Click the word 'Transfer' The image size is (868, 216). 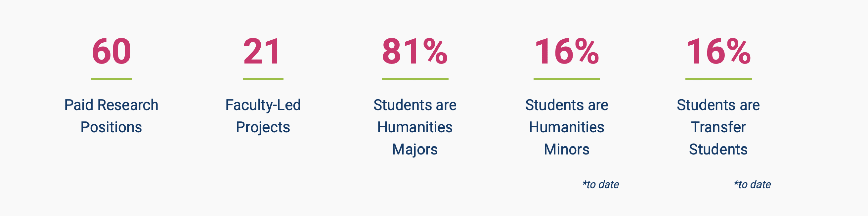click(718, 127)
